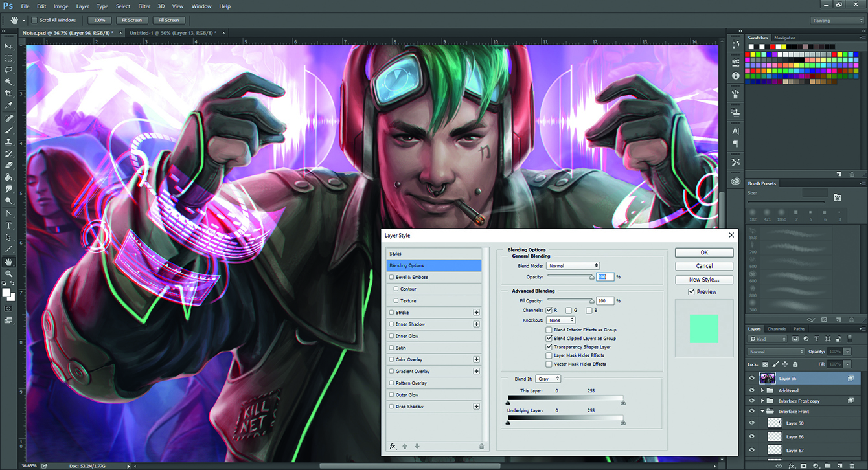Enable the Stroke effect checkbox
Image resolution: width=868 pixels, height=470 pixels.
pos(391,313)
